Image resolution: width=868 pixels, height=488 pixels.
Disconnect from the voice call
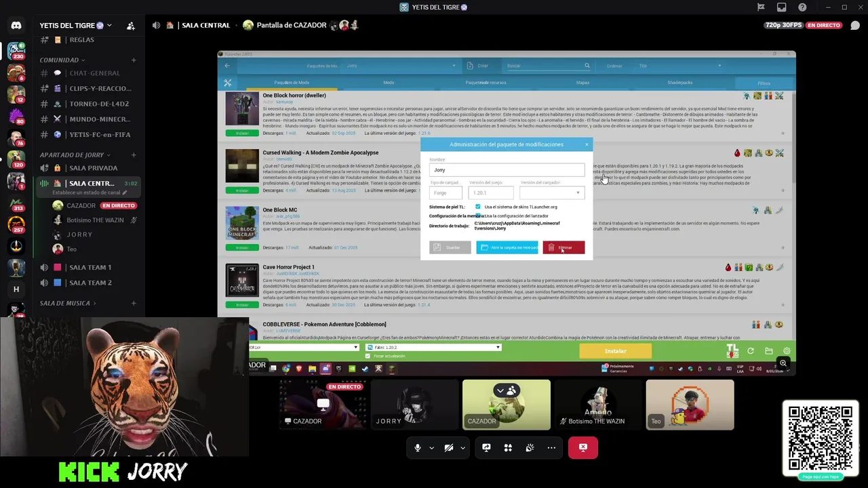coord(583,448)
